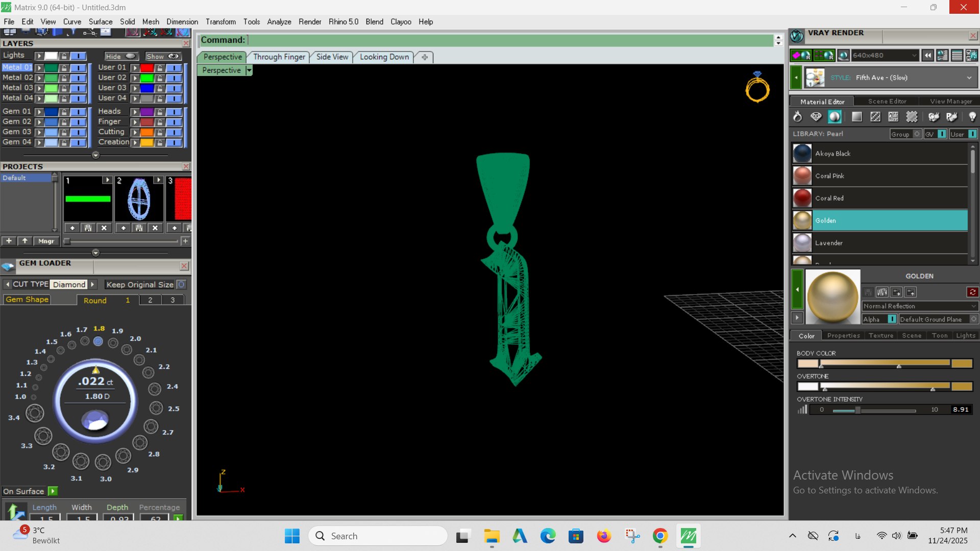Select the Coral Red pearl material
980x551 pixels.
pyautogui.click(x=880, y=198)
